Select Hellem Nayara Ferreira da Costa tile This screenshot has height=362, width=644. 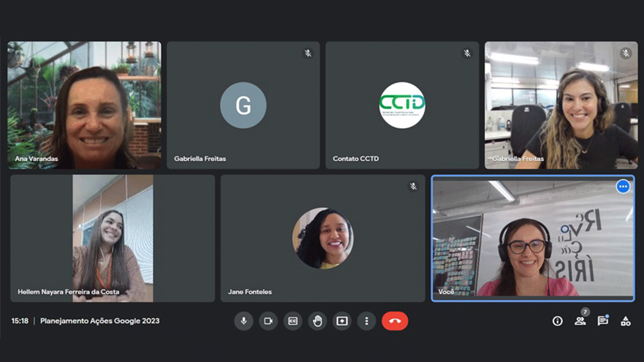(x=112, y=238)
